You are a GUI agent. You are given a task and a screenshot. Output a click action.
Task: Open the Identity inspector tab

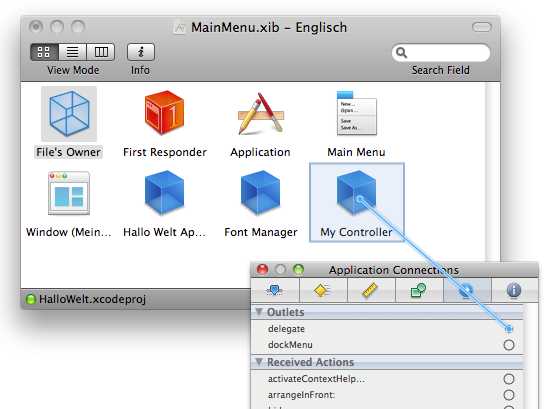coord(514,290)
